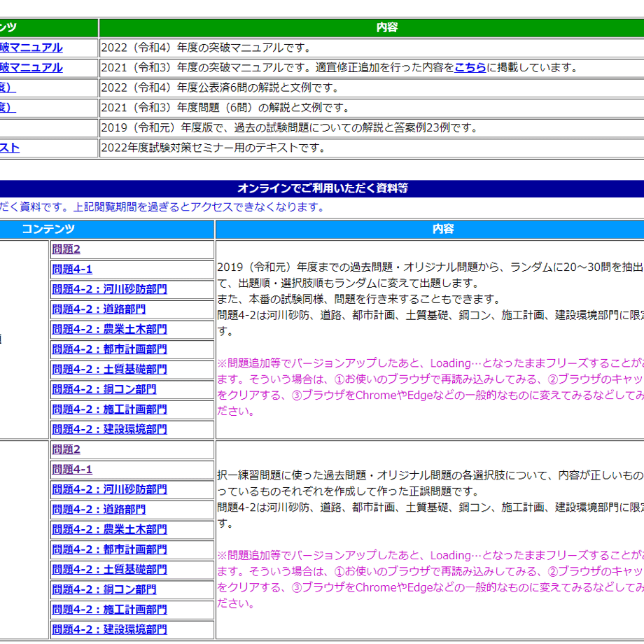Open the スト link for the 2022年度セミナー用テキスト
This screenshot has width=644, height=644.
(9, 148)
